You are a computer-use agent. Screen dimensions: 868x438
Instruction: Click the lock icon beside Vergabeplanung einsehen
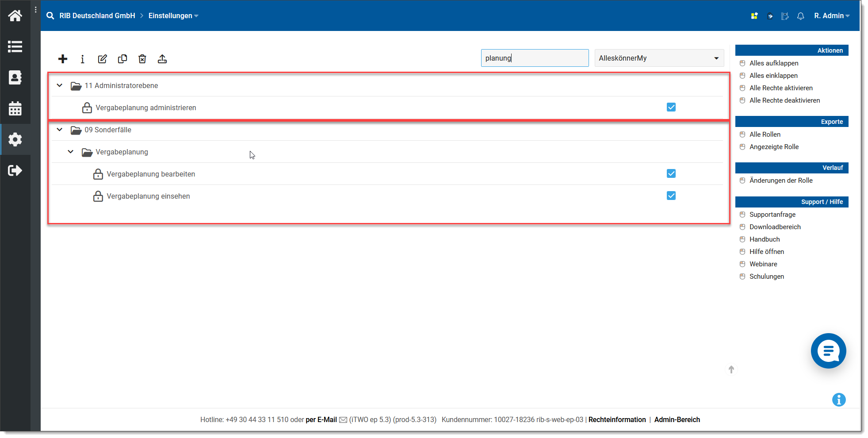click(98, 196)
